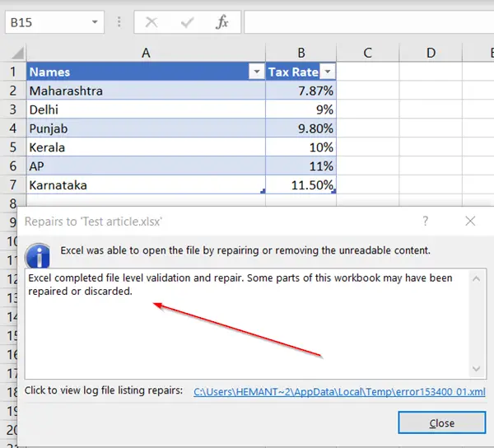
Task: Select row 2 header
Action: tap(13, 91)
